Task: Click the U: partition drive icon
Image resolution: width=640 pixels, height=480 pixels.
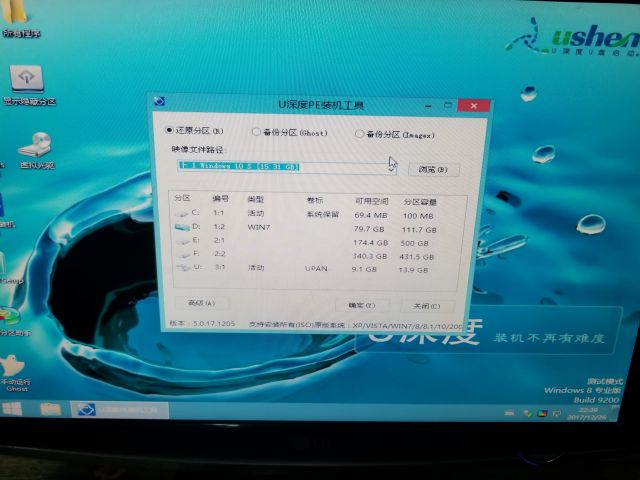Action: [x=184, y=268]
